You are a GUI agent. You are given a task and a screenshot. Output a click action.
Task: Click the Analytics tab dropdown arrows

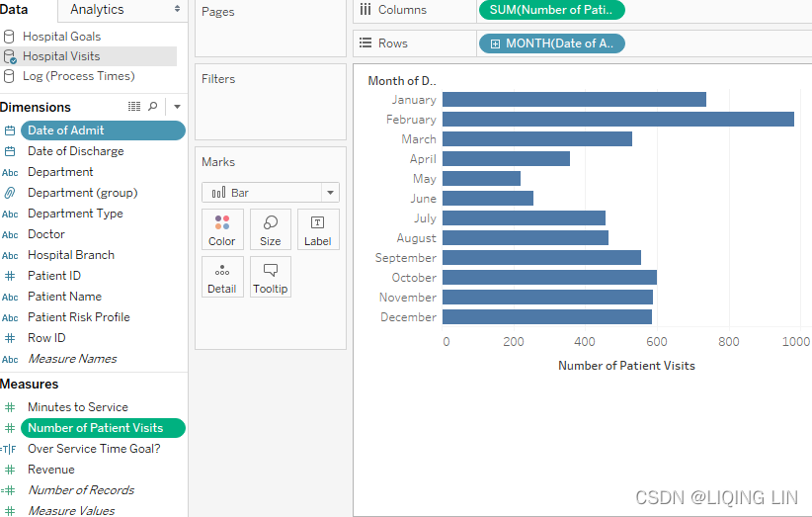177,9
